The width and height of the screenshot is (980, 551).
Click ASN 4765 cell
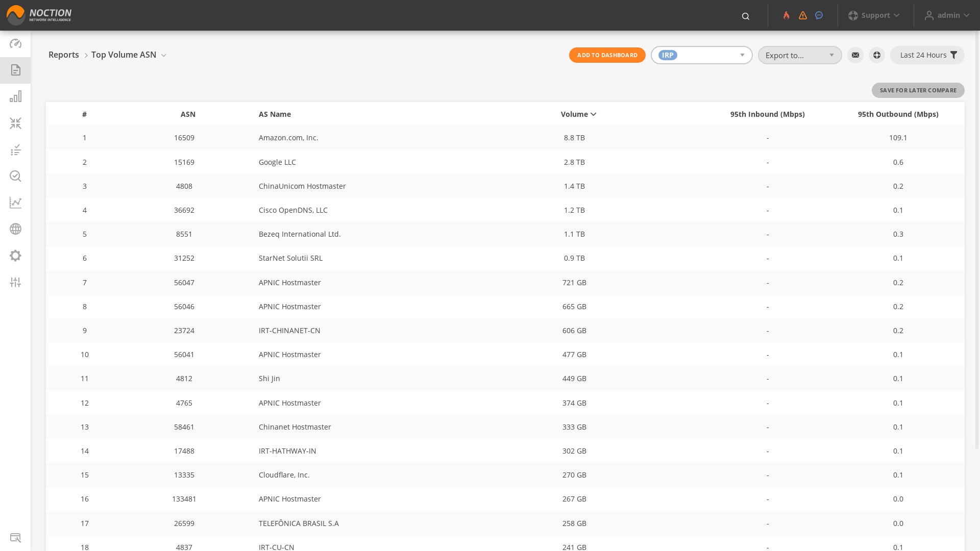click(184, 403)
